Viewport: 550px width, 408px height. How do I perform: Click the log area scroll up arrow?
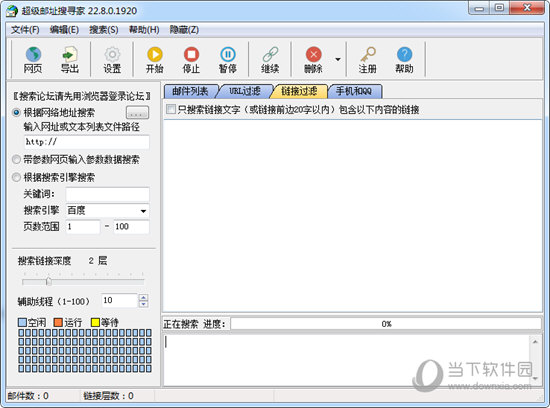[x=535, y=341]
